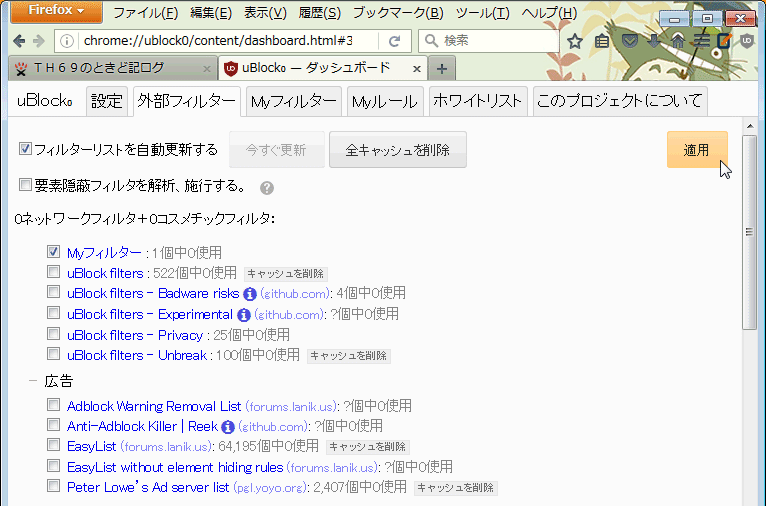Switch to the ホワイトリスト tab
766x506 pixels.
coord(478,101)
